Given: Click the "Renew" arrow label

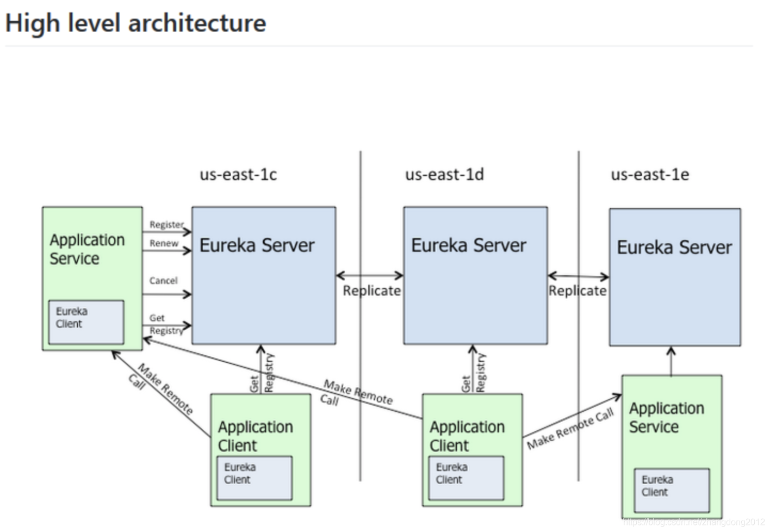Looking at the screenshot, I should 164,243.
